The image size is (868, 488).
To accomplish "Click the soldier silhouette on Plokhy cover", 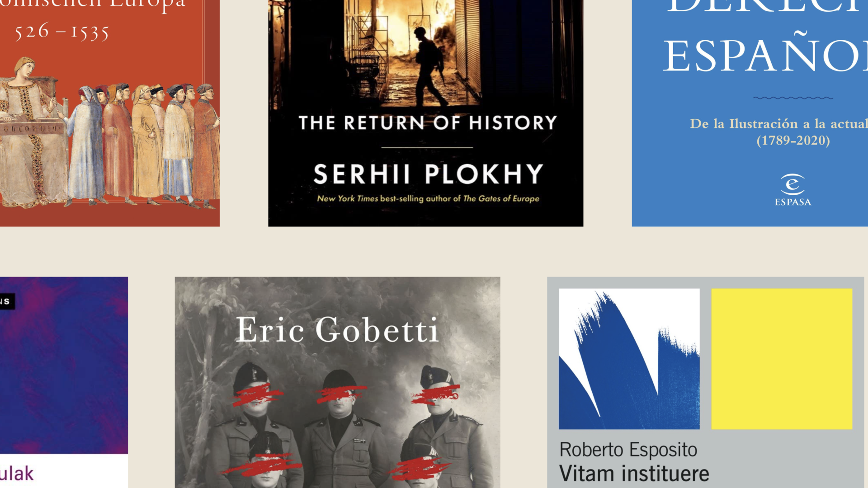I will coord(429,66).
